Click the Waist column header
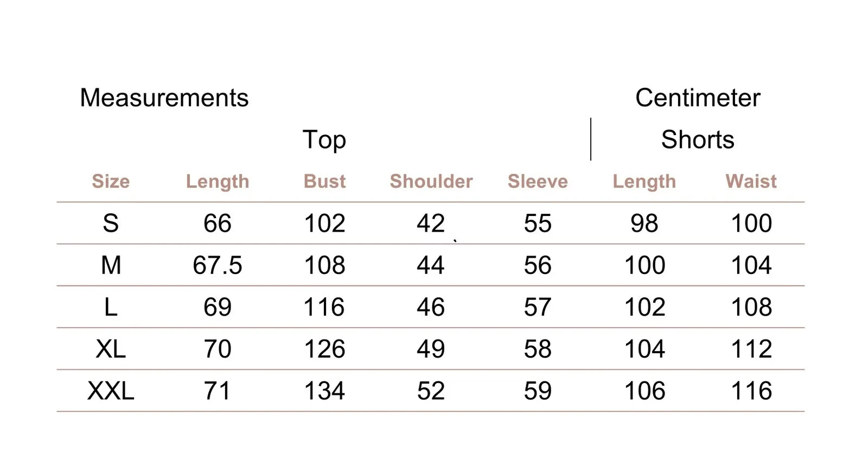This screenshot has height=465, width=868. click(751, 181)
